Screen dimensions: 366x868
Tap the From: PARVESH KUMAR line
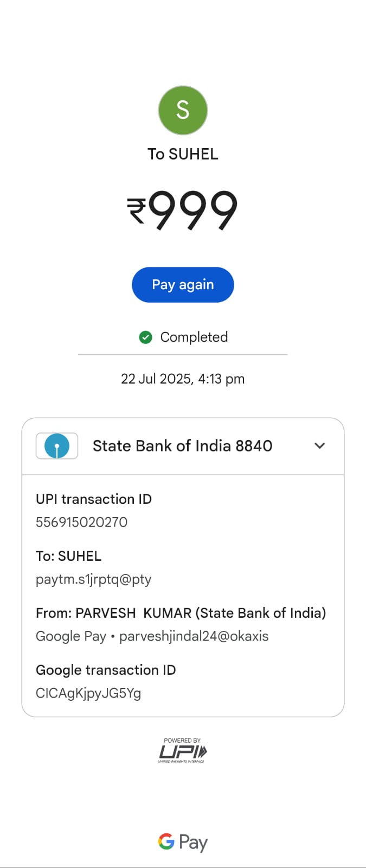coord(181,613)
